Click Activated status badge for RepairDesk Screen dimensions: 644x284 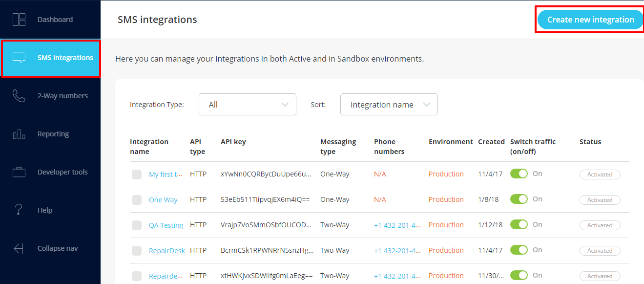(x=600, y=251)
